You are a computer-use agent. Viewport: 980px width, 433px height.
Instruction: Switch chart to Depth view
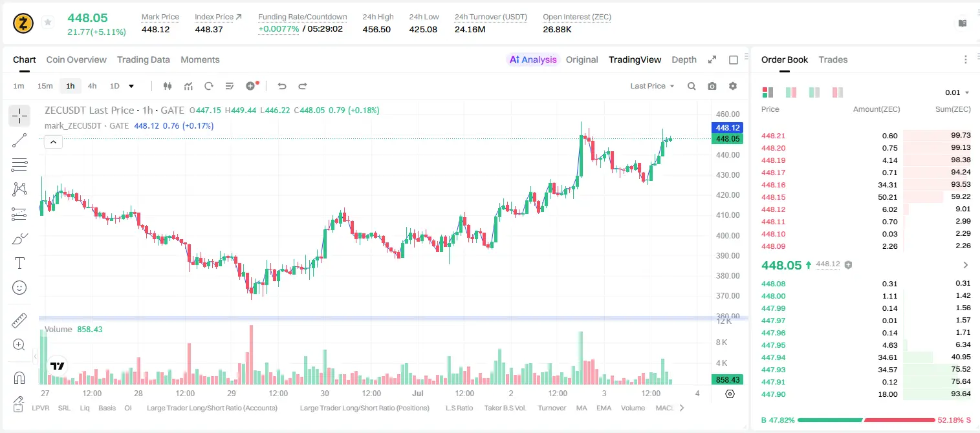[684, 59]
